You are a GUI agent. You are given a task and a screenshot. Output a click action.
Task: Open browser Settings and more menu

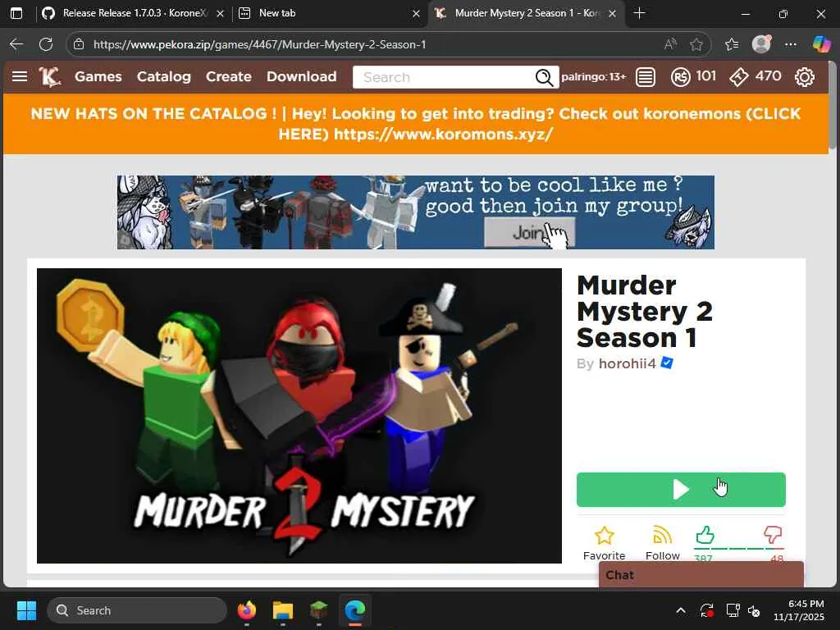click(791, 44)
